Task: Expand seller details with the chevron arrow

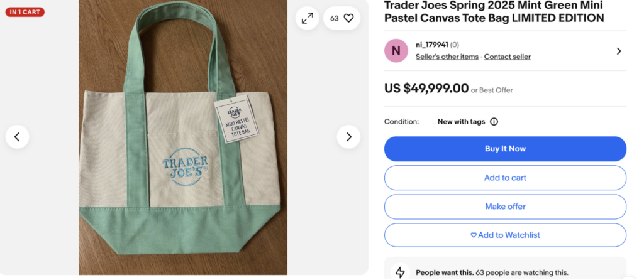Action: coord(619,51)
